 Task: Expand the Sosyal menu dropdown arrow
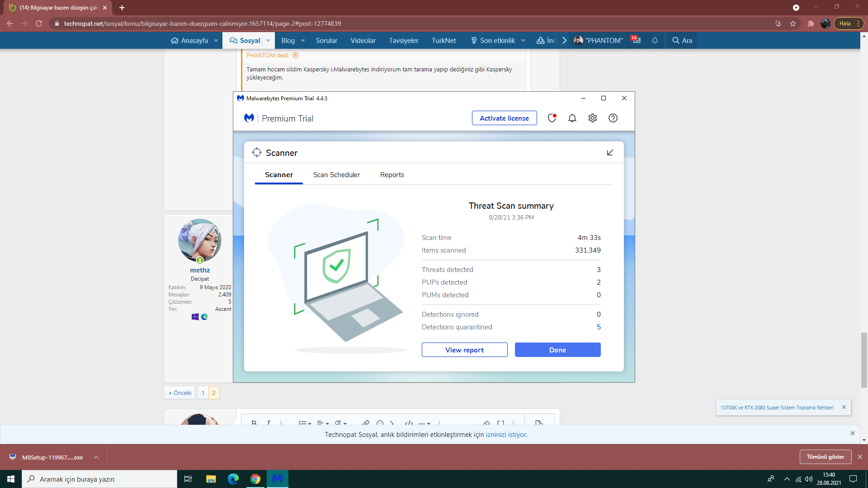268,41
